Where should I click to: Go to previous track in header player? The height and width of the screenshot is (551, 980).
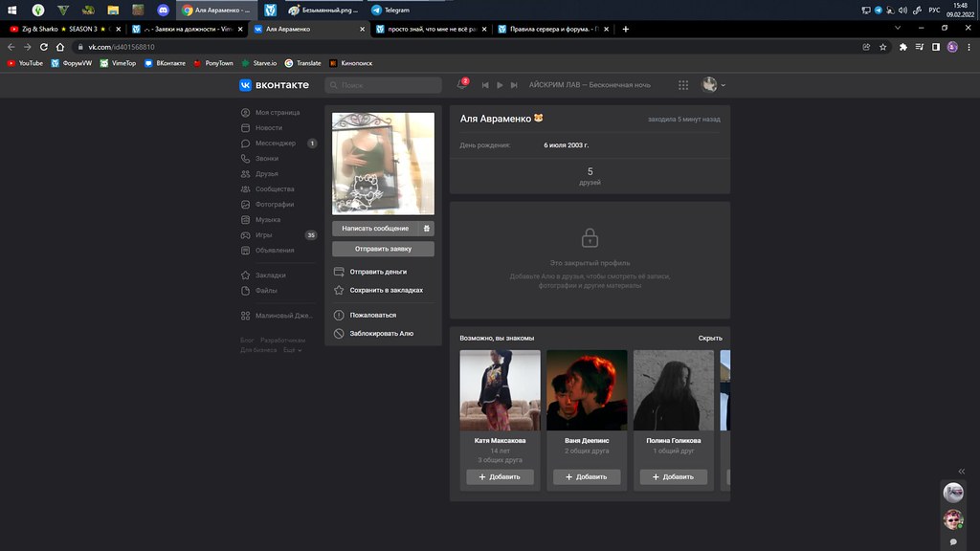[486, 85]
